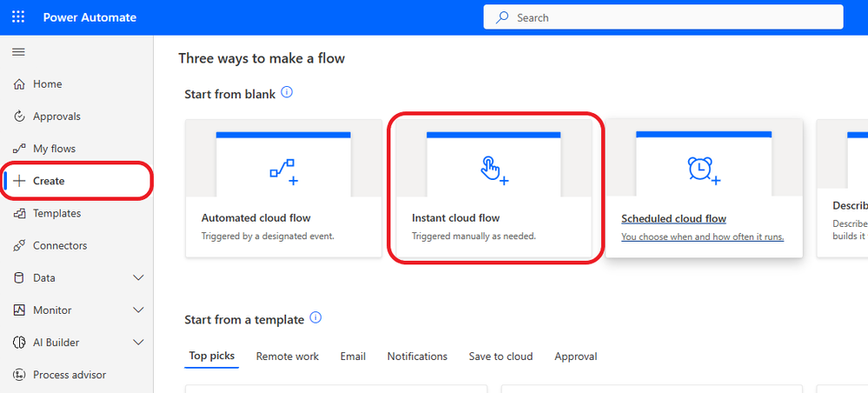This screenshot has width=868, height=393.
Task: Open the Save to cloud tab
Action: point(501,356)
